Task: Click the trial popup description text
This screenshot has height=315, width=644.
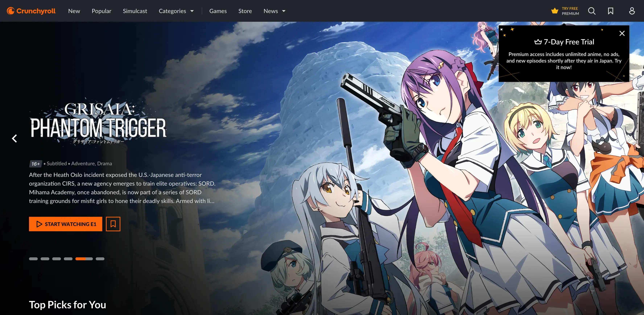Action: pyautogui.click(x=564, y=61)
